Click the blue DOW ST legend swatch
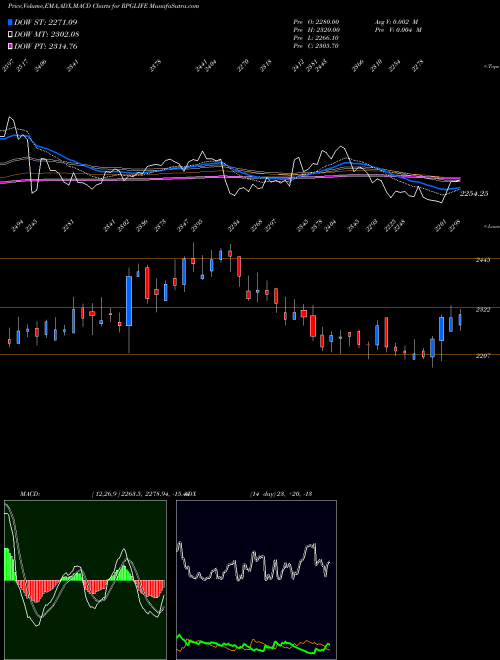 10,22
